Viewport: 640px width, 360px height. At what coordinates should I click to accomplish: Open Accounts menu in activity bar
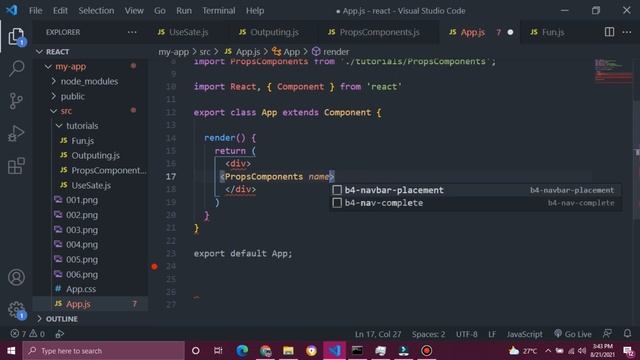click(x=16, y=278)
